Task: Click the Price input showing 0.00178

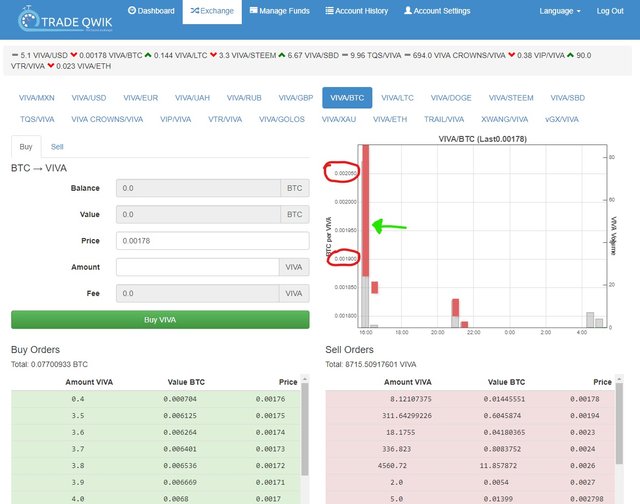Action: [213, 241]
